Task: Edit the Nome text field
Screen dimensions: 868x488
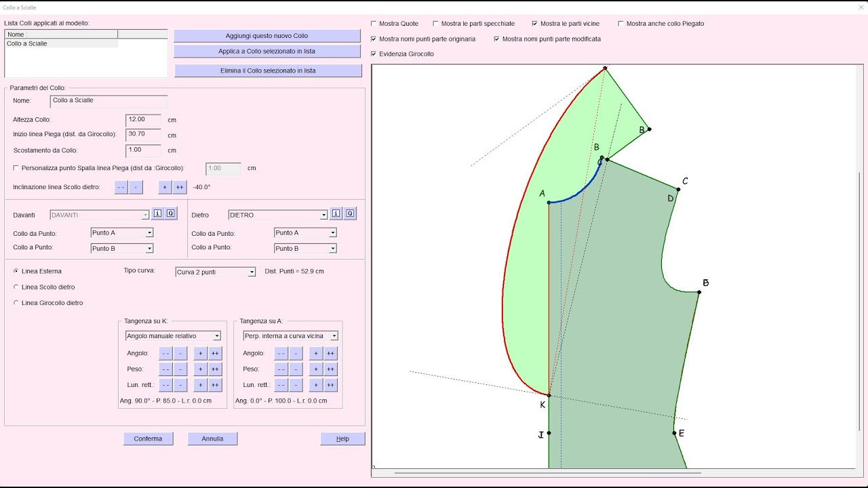Action: coord(108,101)
